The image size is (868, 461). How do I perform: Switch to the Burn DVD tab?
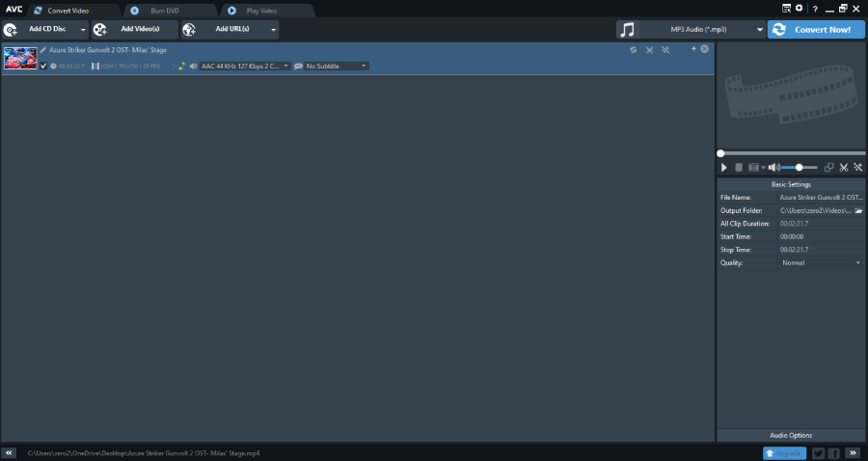point(164,11)
